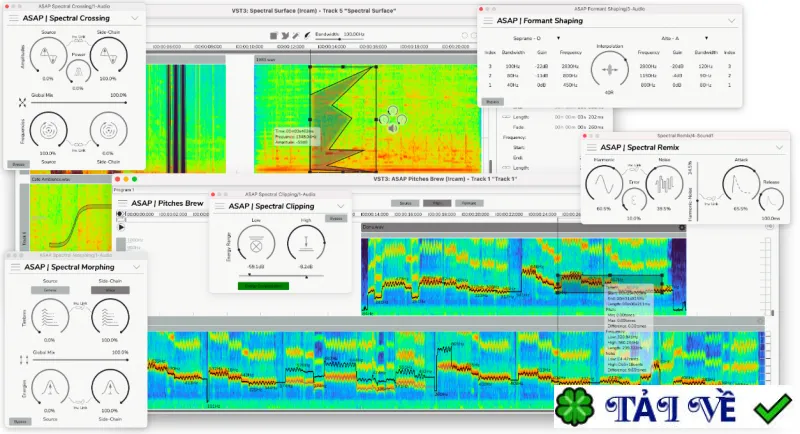
Task: Open the Pitches Brew hamburger menu
Action: pyautogui.click(x=122, y=203)
